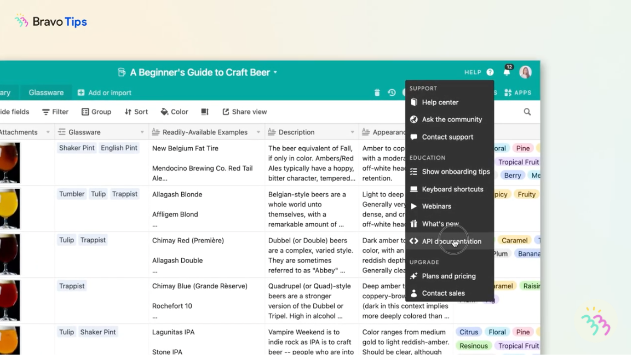Viewport: 644px width, 359px height.
Task: Click the help question mark icon
Action: tap(490, 72)
